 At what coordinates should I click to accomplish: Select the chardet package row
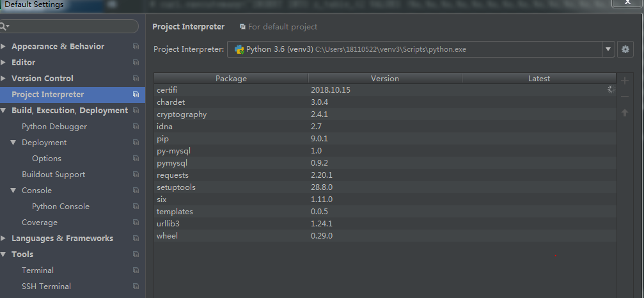point(385,102)
